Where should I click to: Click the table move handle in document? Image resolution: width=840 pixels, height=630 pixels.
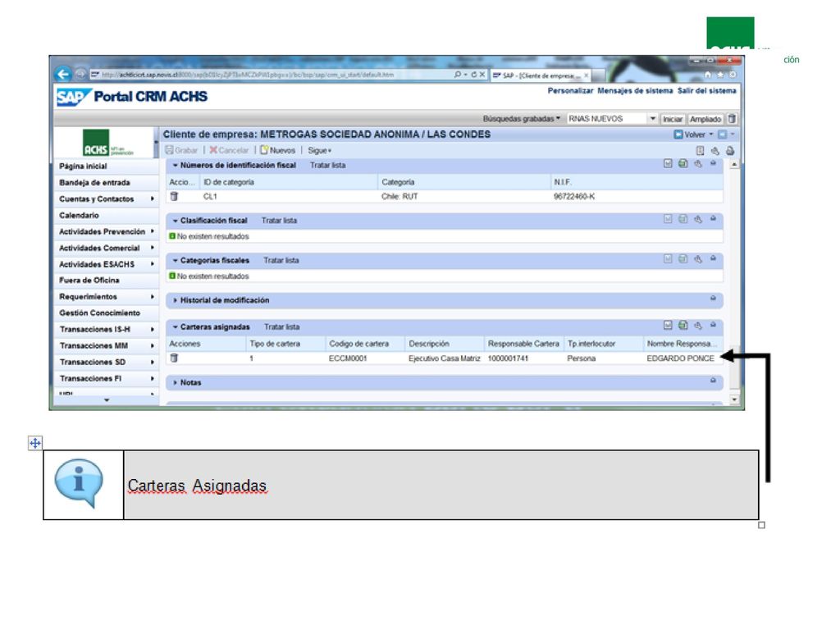(x=34, y=443)
